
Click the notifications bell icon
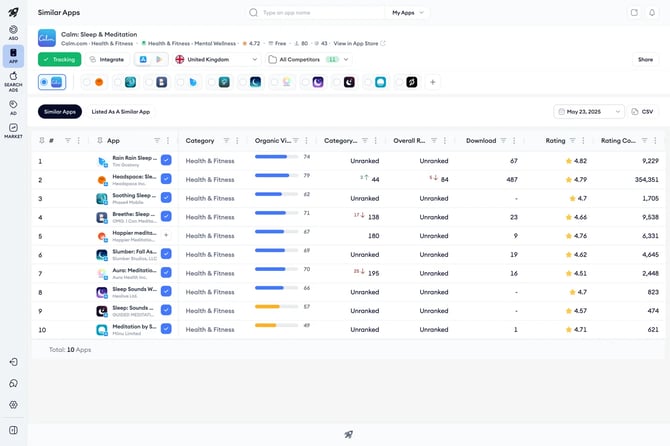pos(652,13)
